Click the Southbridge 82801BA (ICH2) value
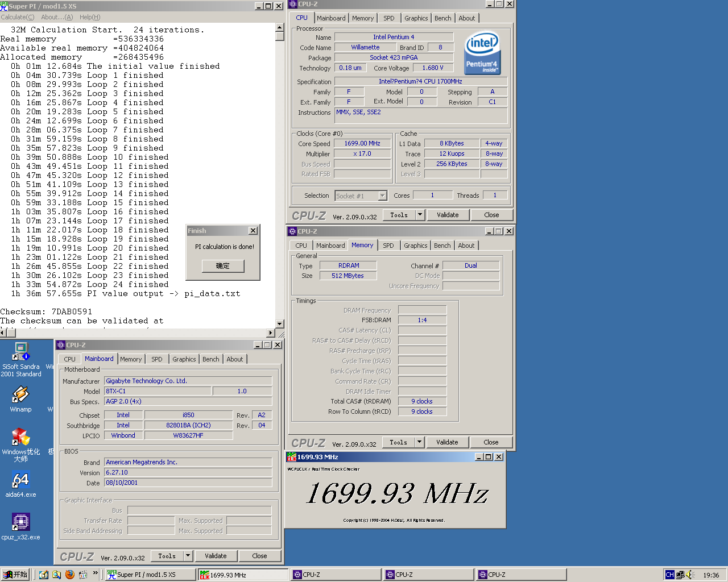Viewport: 728px width, 582px height. tap(188, 425)
